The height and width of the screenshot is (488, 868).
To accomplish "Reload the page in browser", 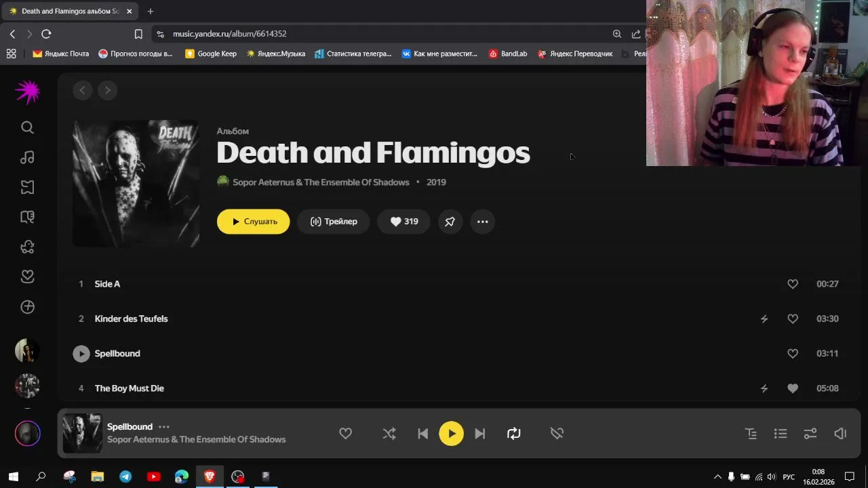I will (x=46, y=34).
